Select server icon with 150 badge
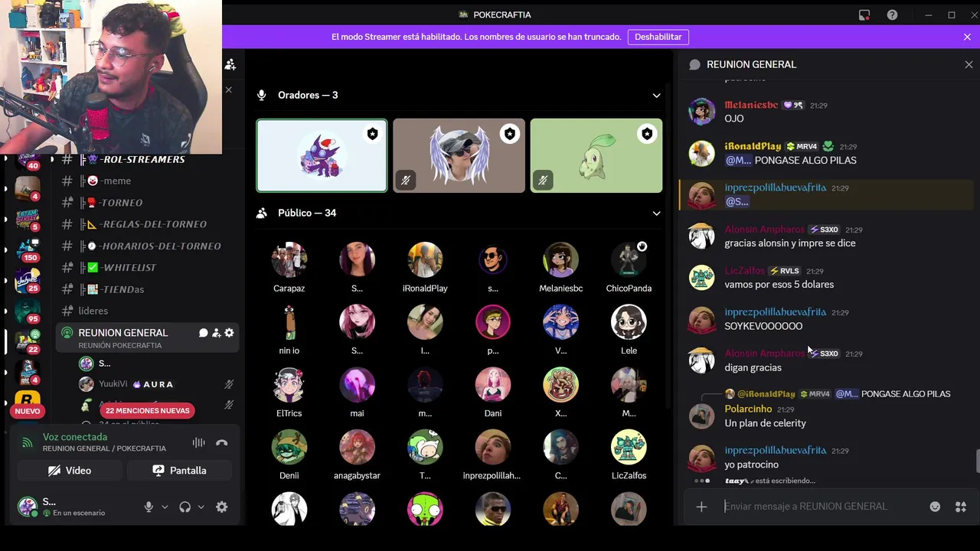This screenshot has width=980, height=551. pyautogui.click(x=28, y=250)
